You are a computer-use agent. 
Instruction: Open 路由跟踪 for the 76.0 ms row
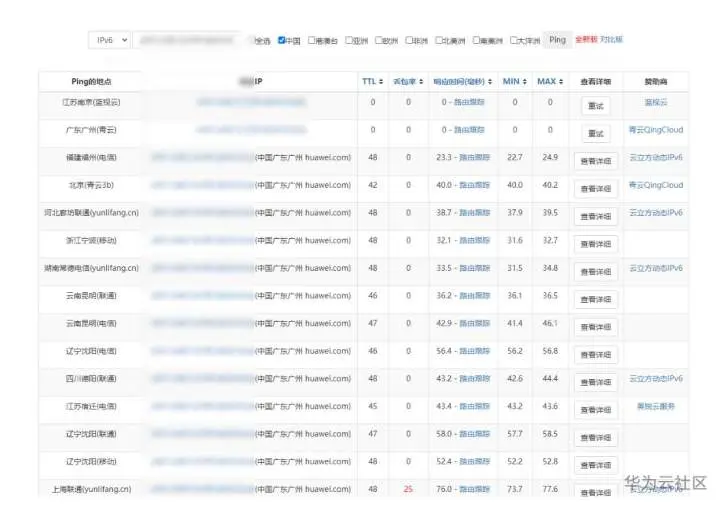475,489
